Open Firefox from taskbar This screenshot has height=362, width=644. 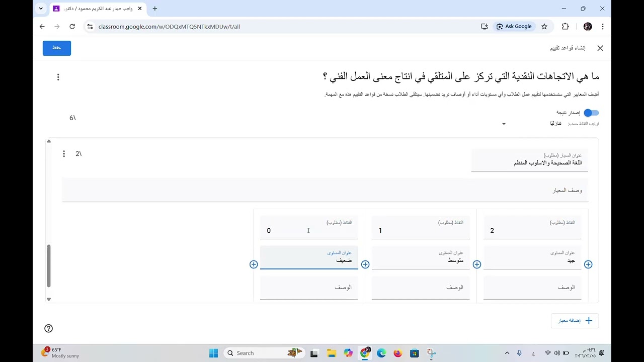(398, 353)
